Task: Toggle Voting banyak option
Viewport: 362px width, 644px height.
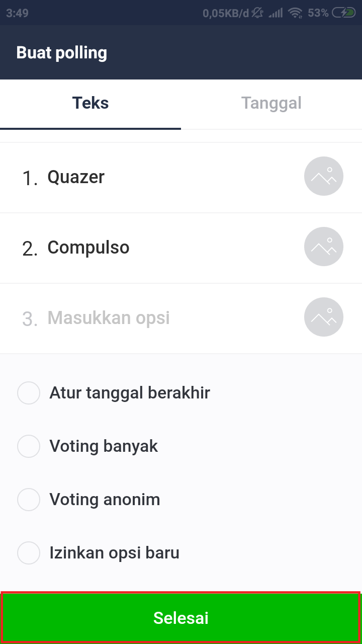Action: pyautogui.click(x=29, y=446)
